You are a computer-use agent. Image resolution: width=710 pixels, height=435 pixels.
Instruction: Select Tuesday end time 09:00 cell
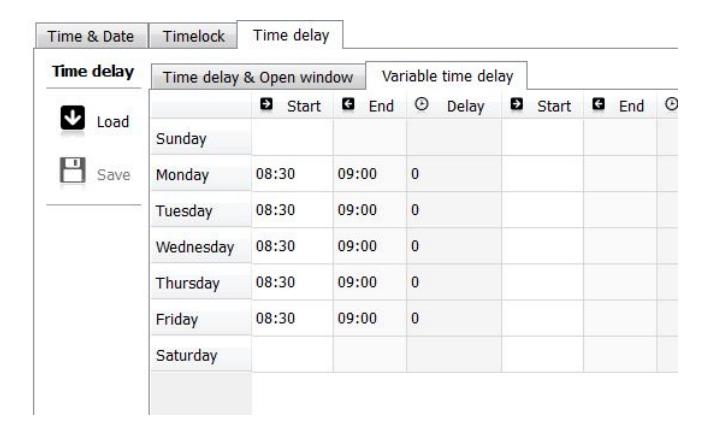[x=370, y=210]
